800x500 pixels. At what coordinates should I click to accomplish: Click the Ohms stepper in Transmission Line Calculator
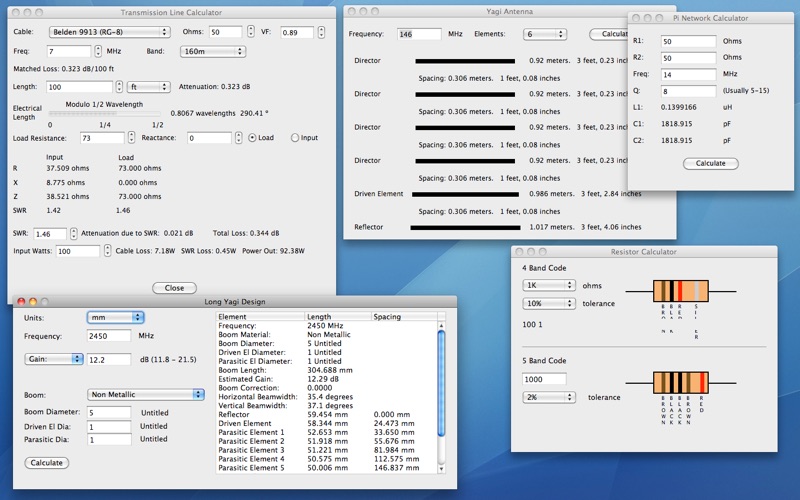[251, 32]
